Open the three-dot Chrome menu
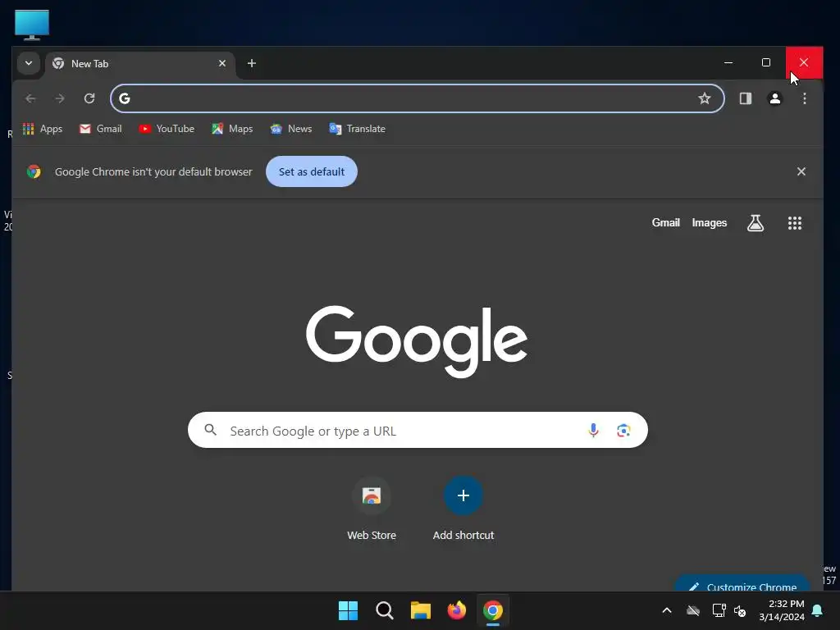Screen dimensions: 840x630 [x=804, y=98]
